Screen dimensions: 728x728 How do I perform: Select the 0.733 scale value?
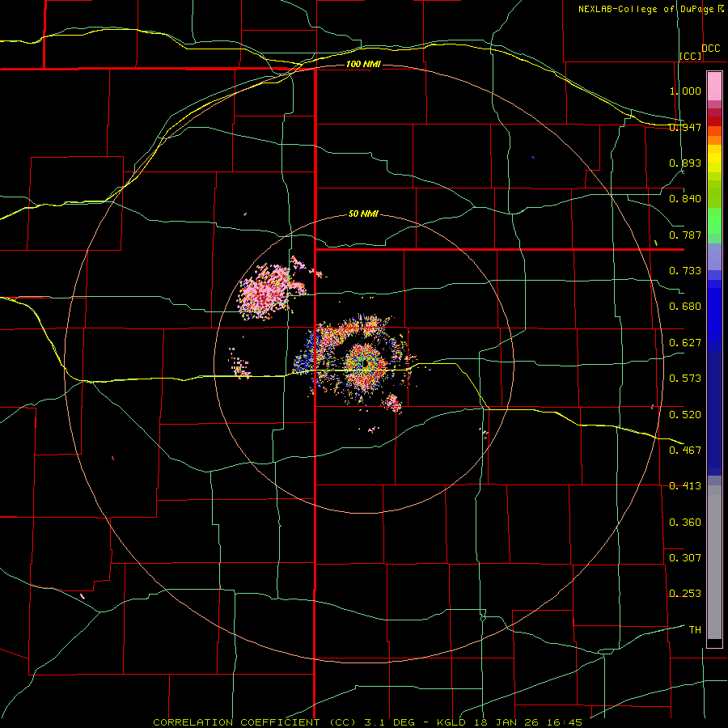pos(685,271)
